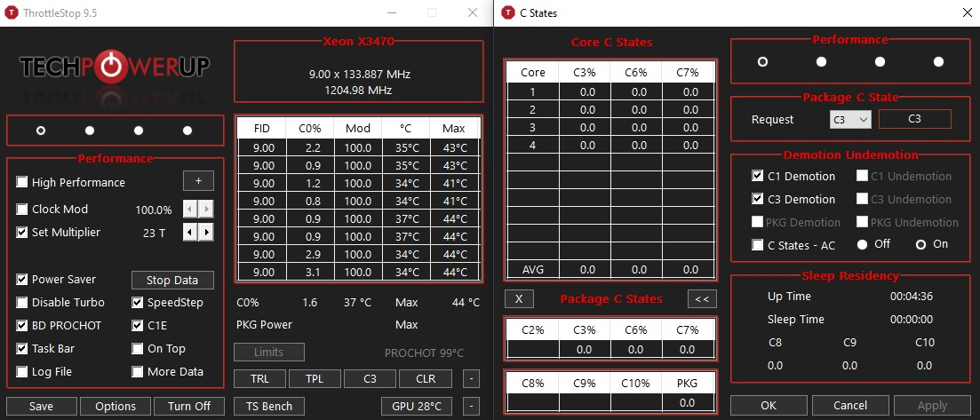Click the TechPowerUp logo
The height and width of the screenshot is (420, 980).
[x=115, y=67]
